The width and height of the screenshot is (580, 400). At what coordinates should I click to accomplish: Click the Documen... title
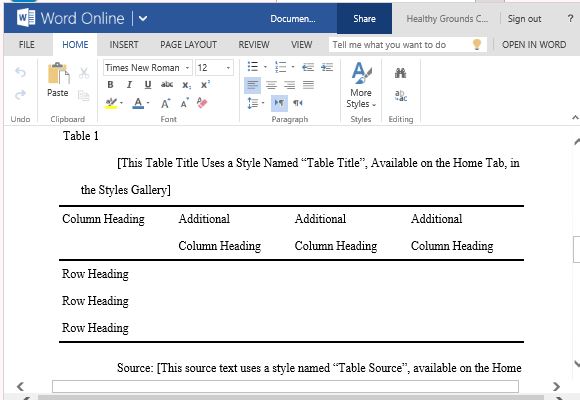tap(293, 19)
